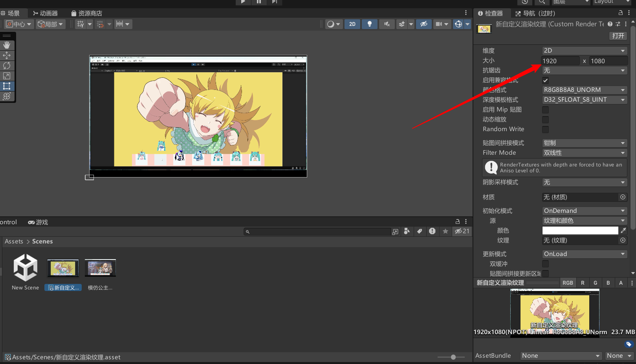
Task: Select the Move tool
Action: point(7,55)
